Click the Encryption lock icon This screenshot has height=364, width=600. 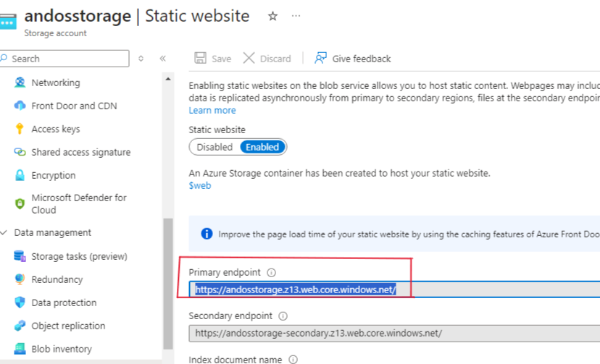[20, 175]
